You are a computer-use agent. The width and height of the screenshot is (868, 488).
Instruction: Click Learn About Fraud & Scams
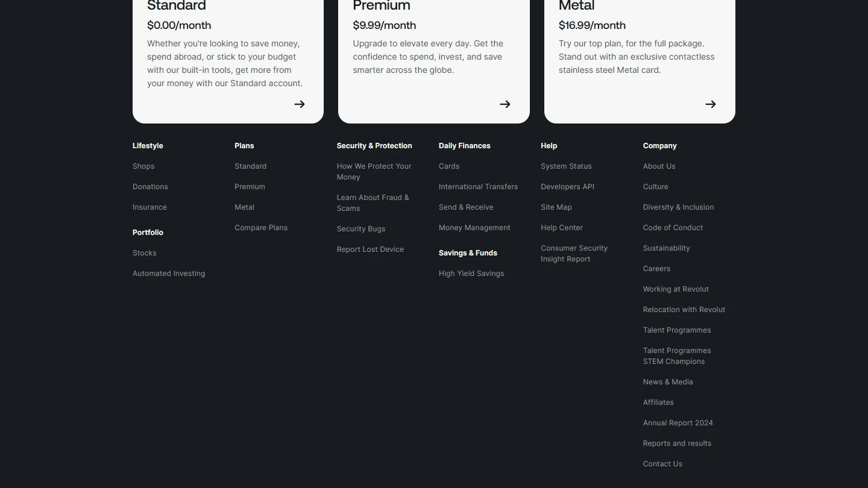coord(373,203)
